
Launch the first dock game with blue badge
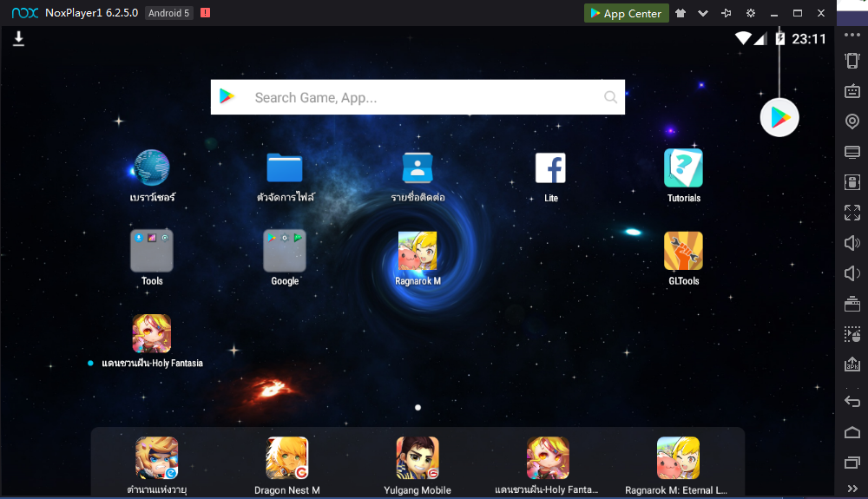pyautogui.click(x=156, y=457)
